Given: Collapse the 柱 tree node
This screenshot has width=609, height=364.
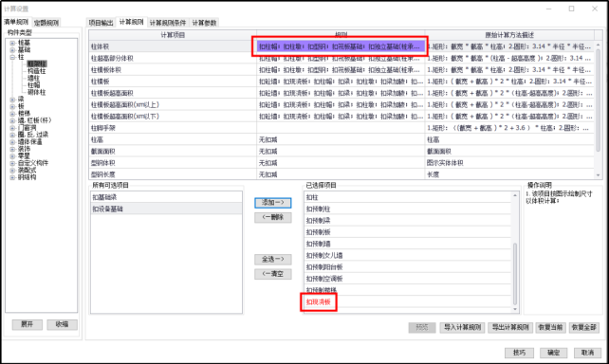Looking at the screenshot, I should (12, 57).
